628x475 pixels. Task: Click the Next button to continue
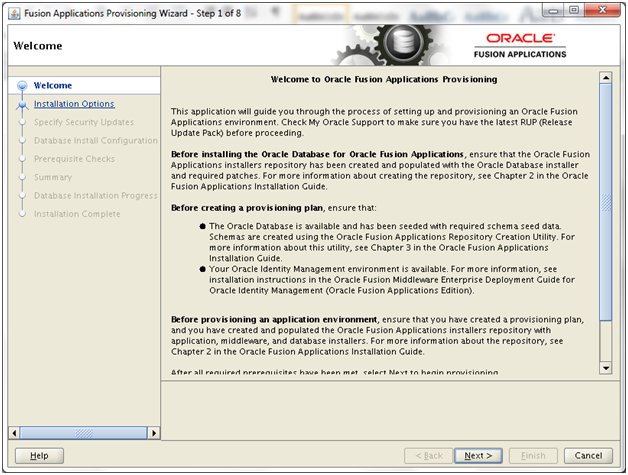(x=478, y=456)
